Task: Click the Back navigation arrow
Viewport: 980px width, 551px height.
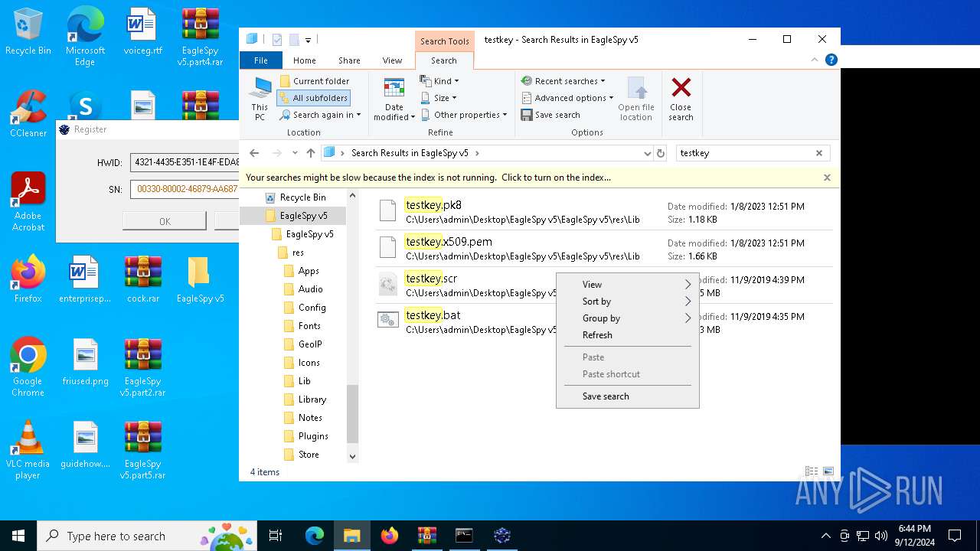Action: (255, 153)
